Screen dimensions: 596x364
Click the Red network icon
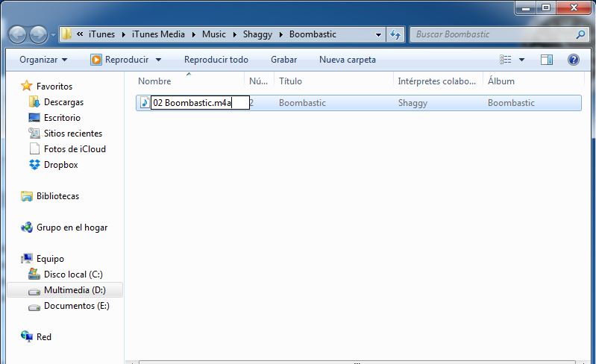click(27, 336)
